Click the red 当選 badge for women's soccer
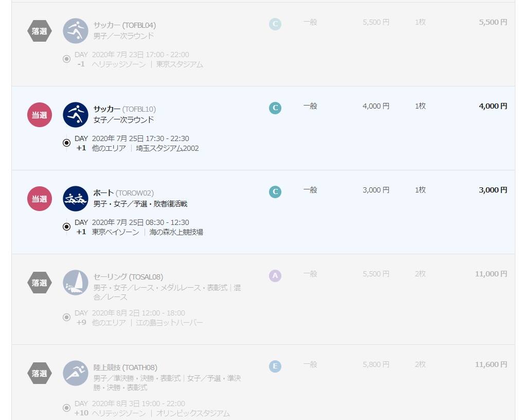This screenshot has width=519, height=420. (x=40, y=115)
